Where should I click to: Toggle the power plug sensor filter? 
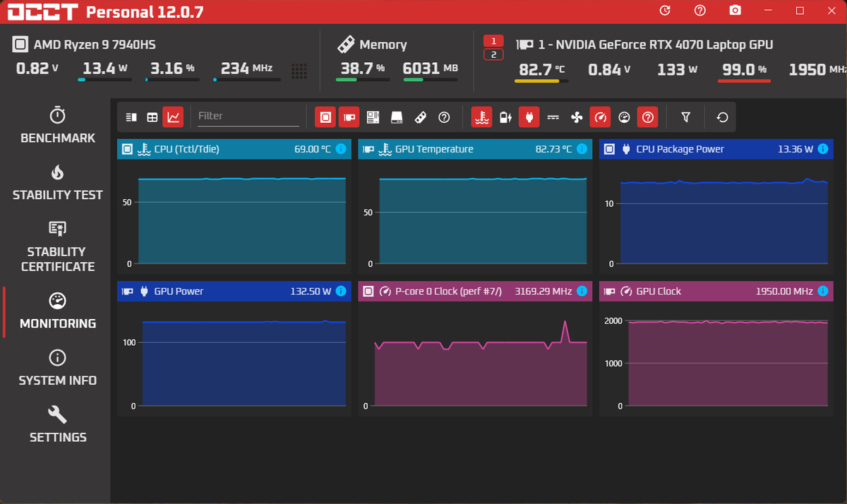[529, 117]
